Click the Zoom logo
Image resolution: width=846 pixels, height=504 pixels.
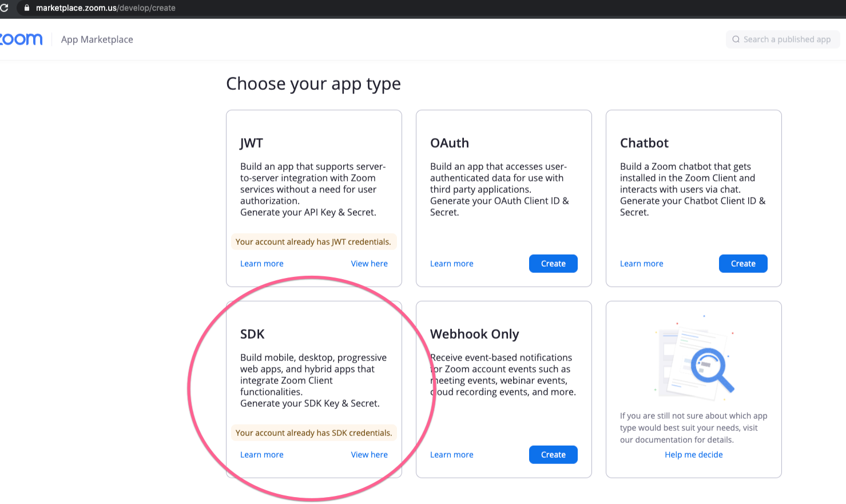click(x=21, y=39)
